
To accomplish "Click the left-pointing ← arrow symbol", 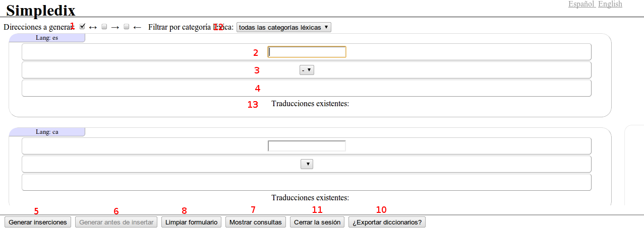I will click(x=137, y=27).
